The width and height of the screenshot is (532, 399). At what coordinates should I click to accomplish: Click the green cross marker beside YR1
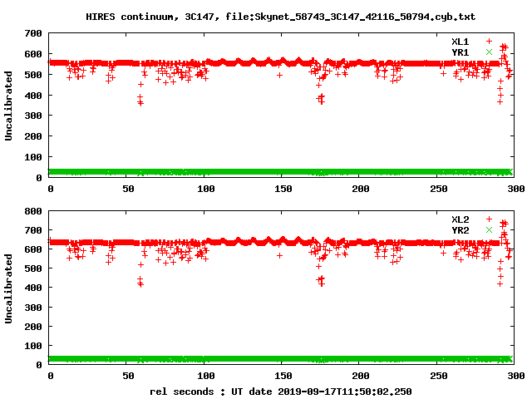coord(489,52)
